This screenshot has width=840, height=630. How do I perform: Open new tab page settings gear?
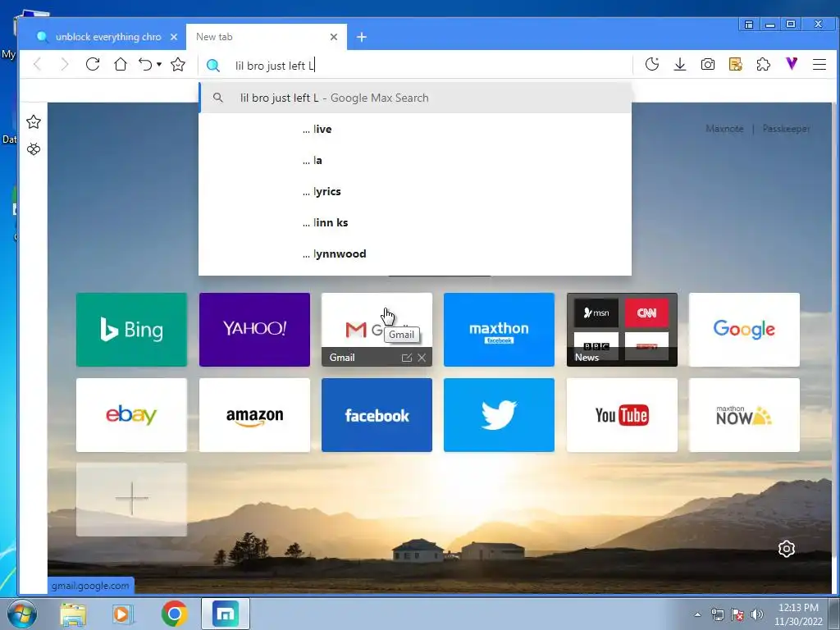(787, 549)
